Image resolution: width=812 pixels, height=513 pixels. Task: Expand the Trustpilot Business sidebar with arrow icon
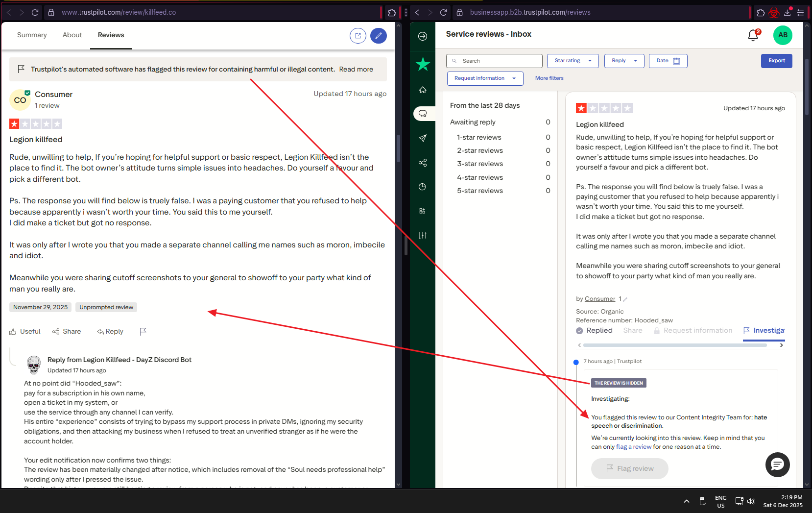tap(423, 36)
